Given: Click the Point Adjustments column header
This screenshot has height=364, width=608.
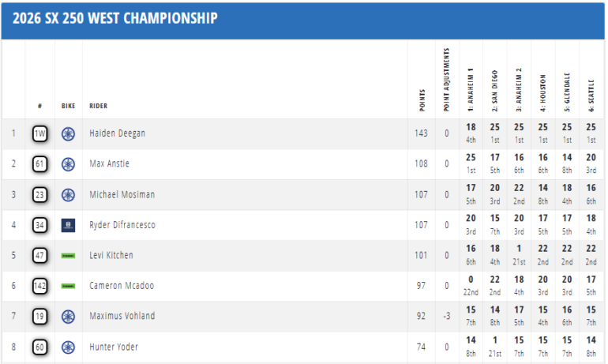Looking at the screenshot, I should (446, 79).
